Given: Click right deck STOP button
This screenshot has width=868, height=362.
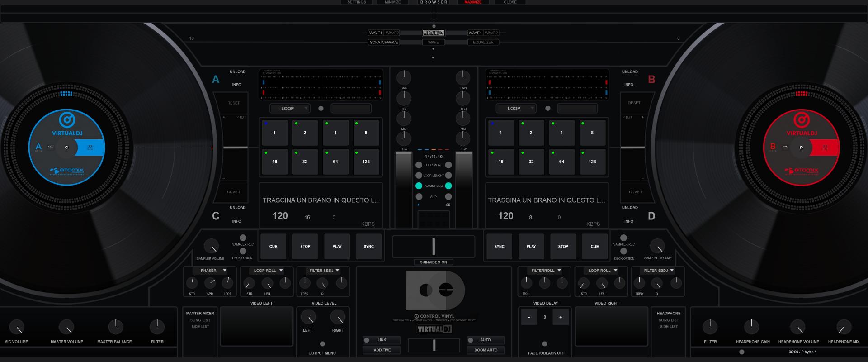Looking at the screenshot, I should click(563, 247).
